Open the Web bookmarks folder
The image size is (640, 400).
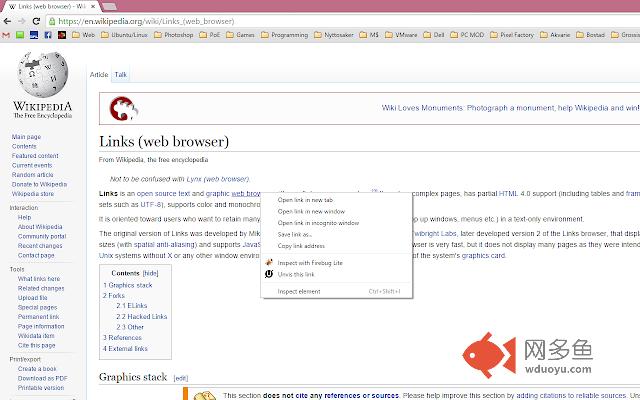[83, 35]
